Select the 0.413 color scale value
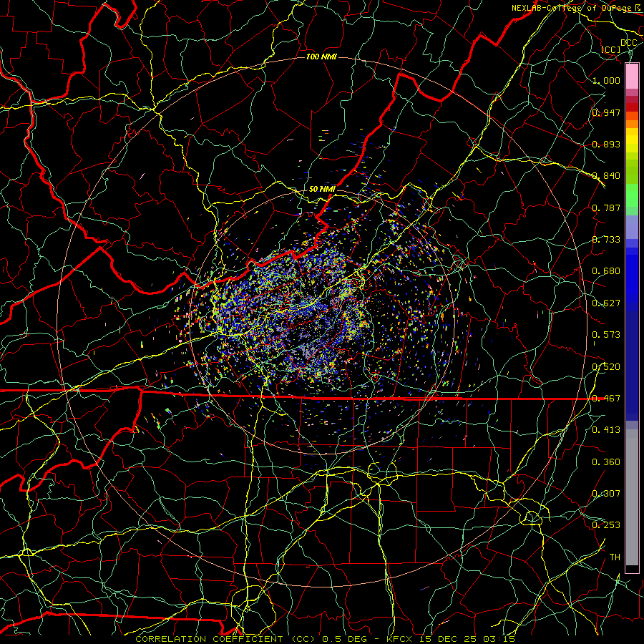Screen dimensions: 644x644 606,430
